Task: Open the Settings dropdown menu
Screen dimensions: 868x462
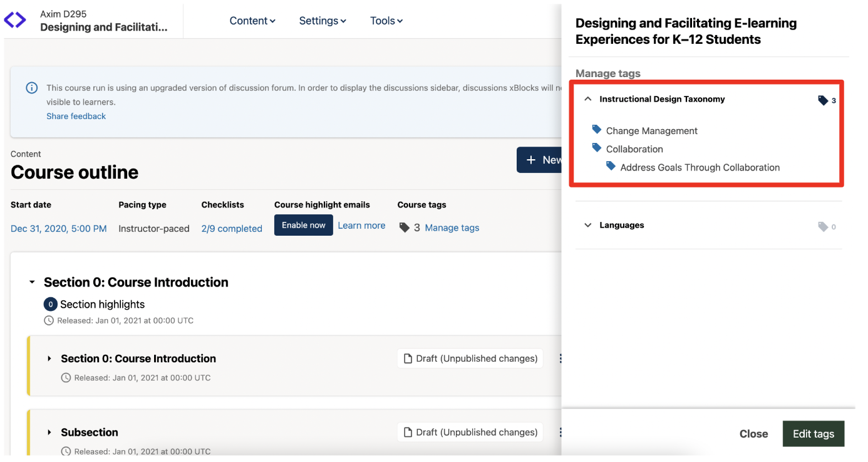Action: [x=323, y=21]
